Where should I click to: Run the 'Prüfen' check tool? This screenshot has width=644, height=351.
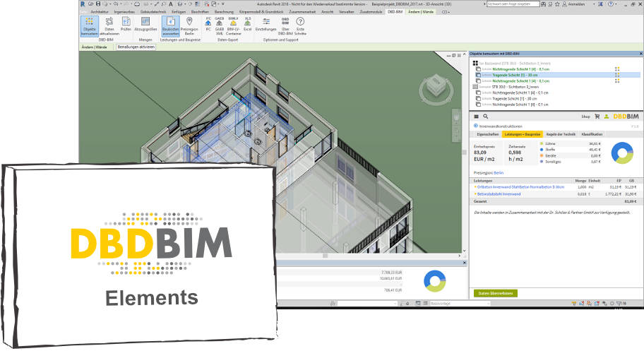pos(126,24)
